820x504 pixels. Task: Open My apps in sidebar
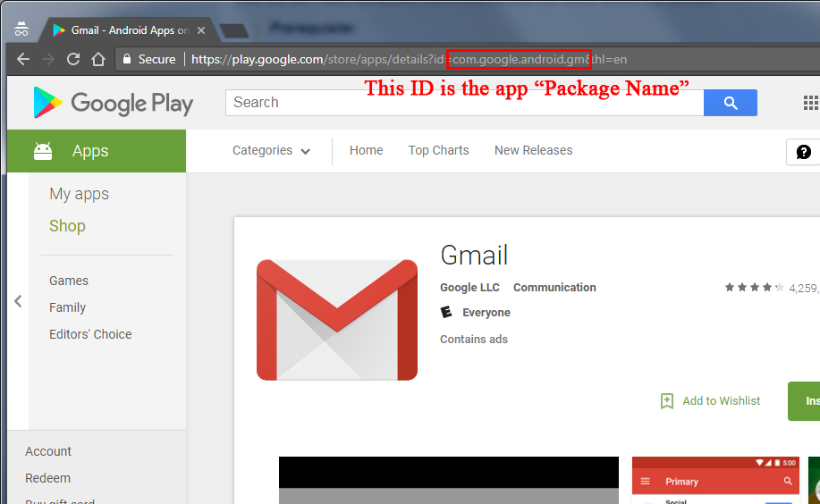(x=79, y=194)
